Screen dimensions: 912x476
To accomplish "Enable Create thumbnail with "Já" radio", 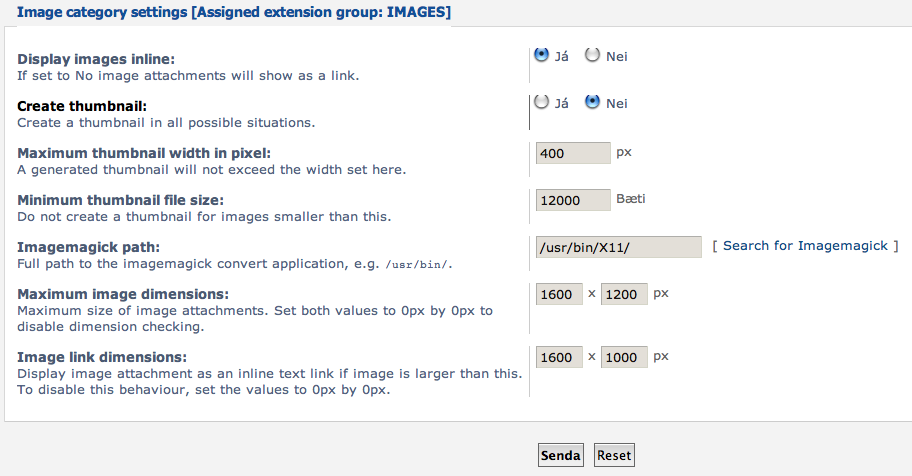I will point(542,102).
